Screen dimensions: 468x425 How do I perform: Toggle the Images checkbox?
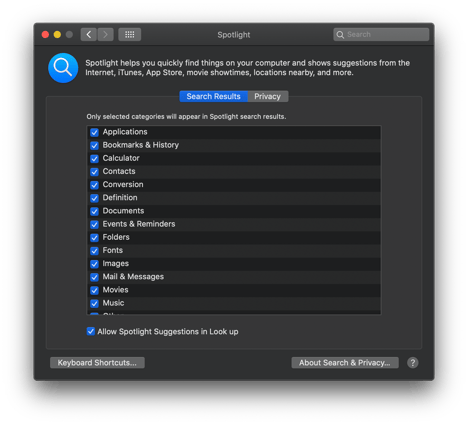(94, 264)
